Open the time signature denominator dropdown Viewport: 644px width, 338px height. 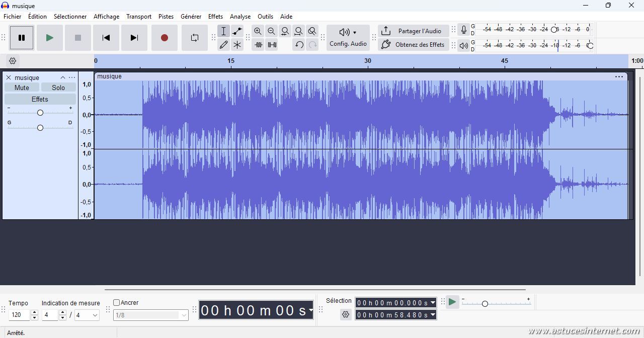coord(87,315)
